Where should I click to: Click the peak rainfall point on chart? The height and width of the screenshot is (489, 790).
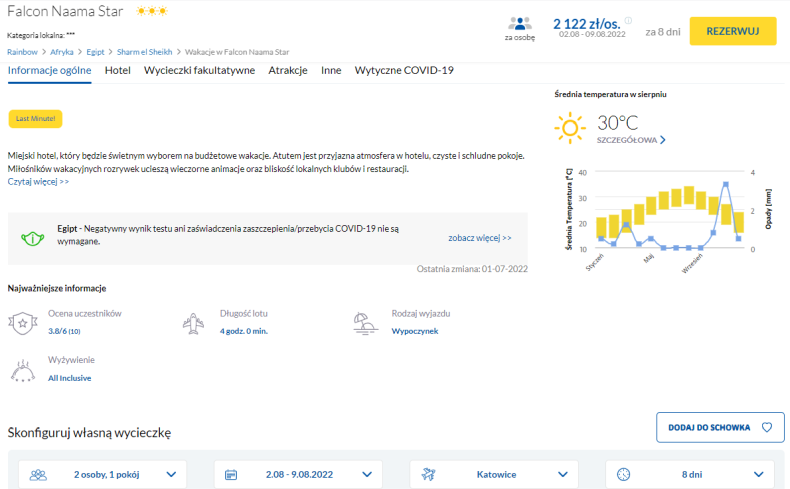point(726,185)
